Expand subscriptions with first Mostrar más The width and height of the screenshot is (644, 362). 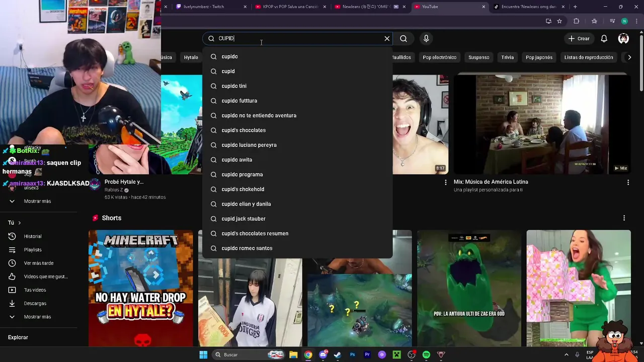pos(37,201)
